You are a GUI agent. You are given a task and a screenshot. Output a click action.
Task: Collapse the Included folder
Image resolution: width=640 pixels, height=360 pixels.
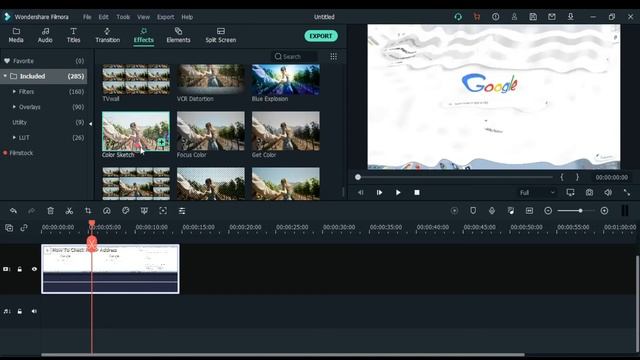5,76
